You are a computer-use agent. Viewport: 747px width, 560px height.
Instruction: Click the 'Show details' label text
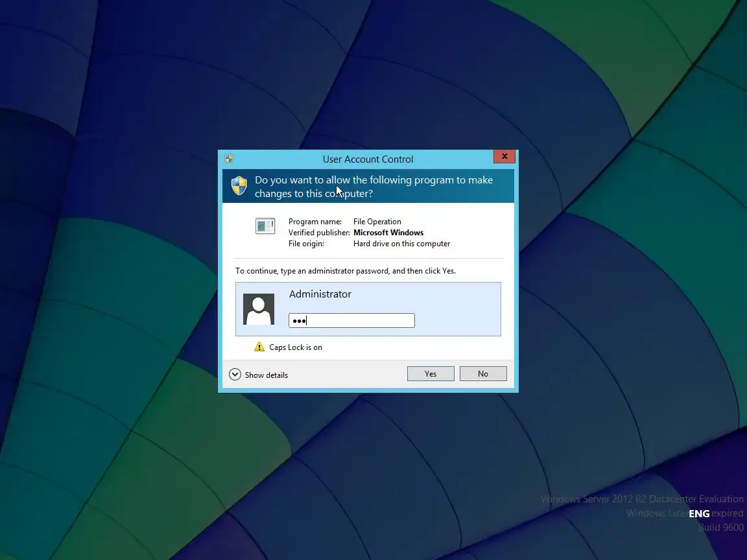click(x=267, y=375)
